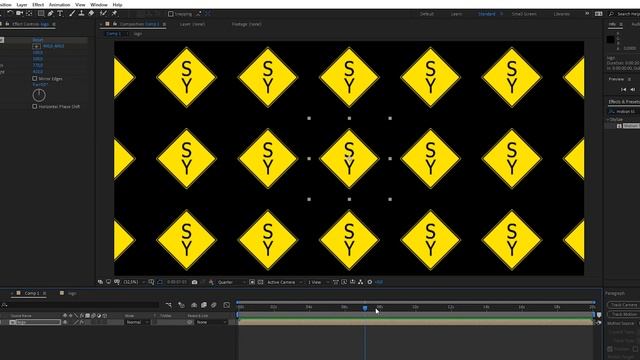
Task: Switch to the Default workspace
Action: 427,14
